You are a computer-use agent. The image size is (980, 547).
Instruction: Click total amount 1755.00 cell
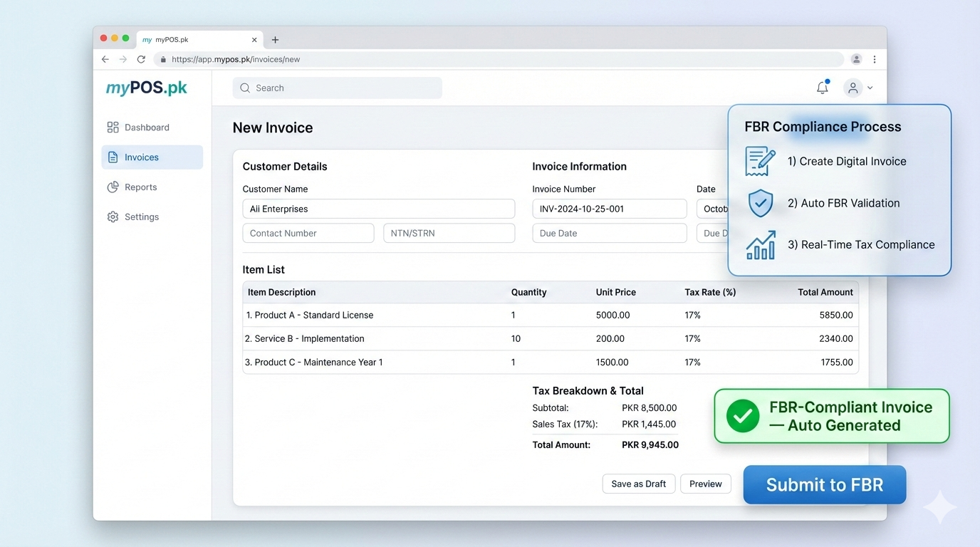pyautogui.click(x=836, y=362)
